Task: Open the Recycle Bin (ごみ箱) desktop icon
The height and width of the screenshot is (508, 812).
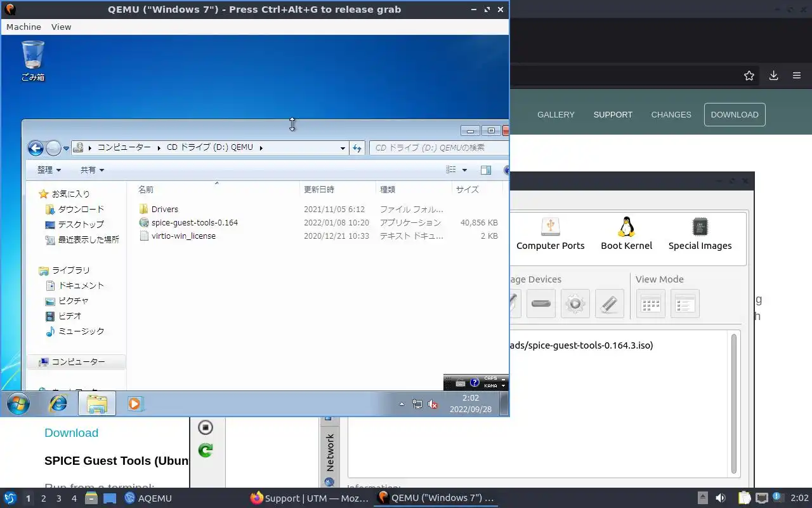Action: tap(33, 61)
